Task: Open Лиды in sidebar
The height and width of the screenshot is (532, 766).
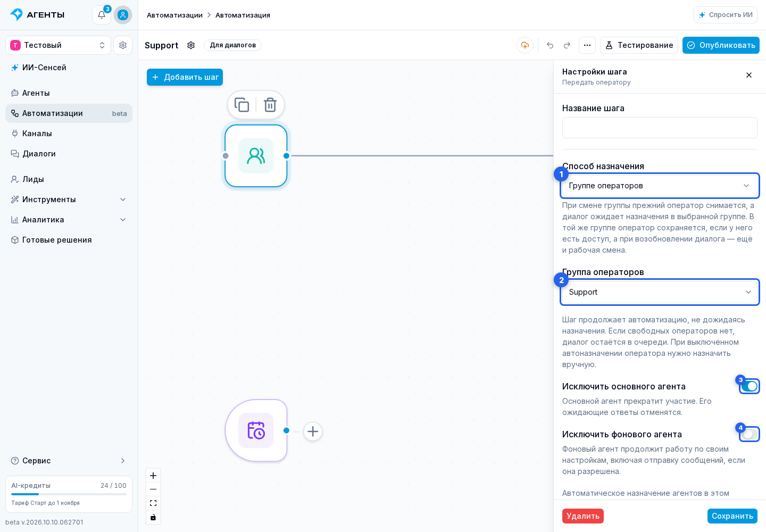Action: click(x=69, y=179)
